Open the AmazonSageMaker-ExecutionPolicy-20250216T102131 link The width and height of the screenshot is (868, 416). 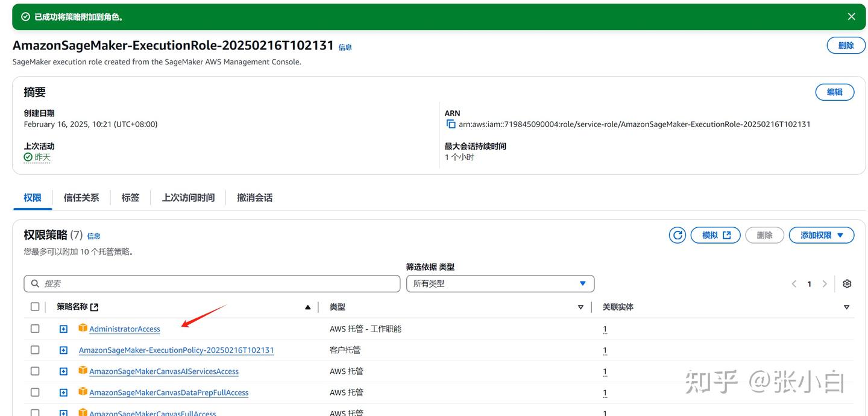point(177,350)
